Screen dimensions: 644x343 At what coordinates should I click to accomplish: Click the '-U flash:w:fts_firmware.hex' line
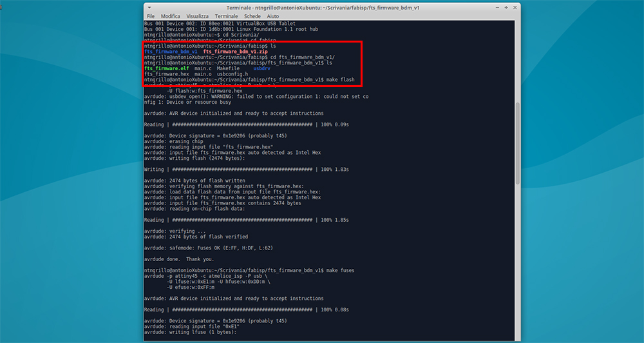[205, 91]
